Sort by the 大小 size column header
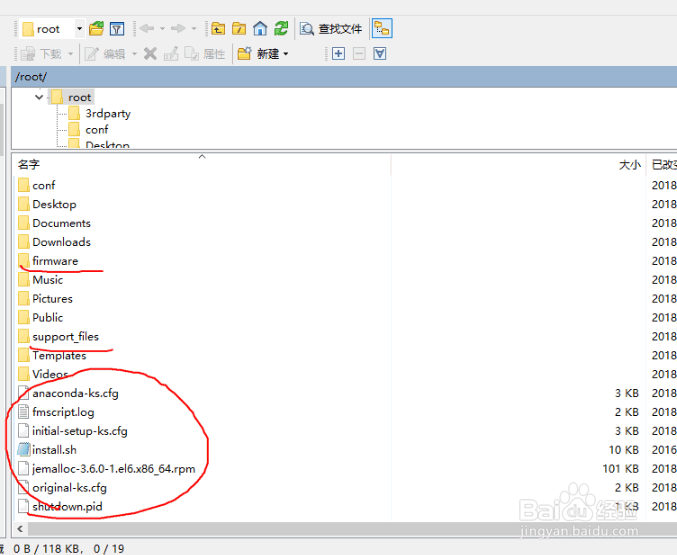This screenshot has width=677, height=555. pos(519,165)
